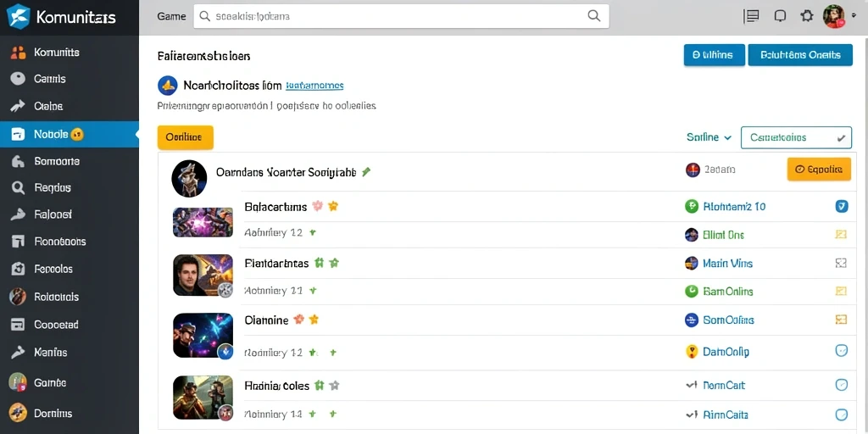Open the list view icon in header
Screen dimensions: 868x434
751,16
